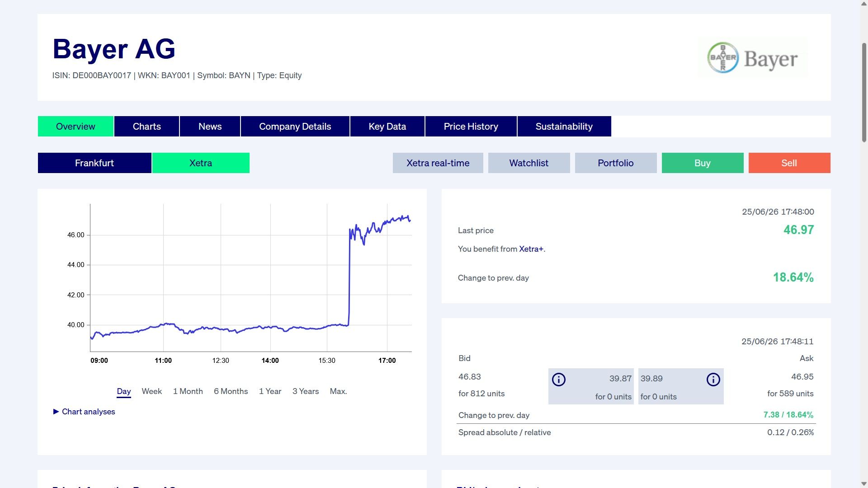Click the Portfolio button
The width and height of the screenshot is (868, 488).
pyautogui.click(x=616, y=163)
